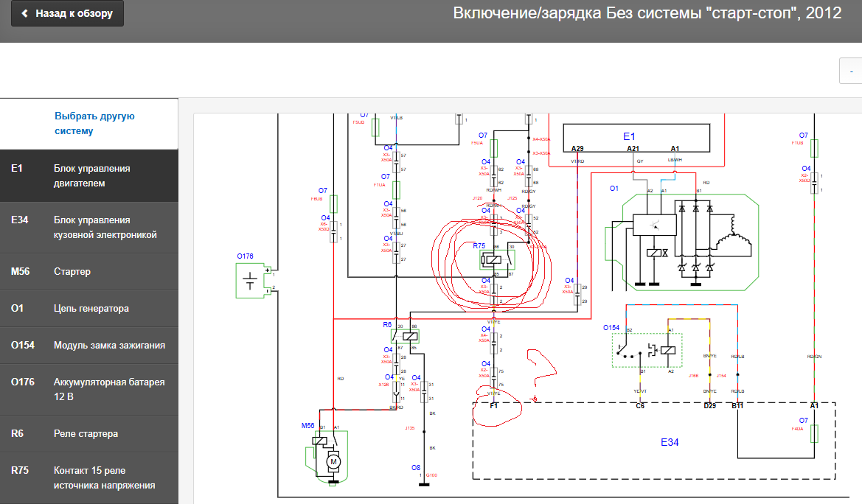Select E34 'Блок управления кузовной электроникой' item
Image resolution: width=862 pixels, height=504 pixels.
pos(89,228)
